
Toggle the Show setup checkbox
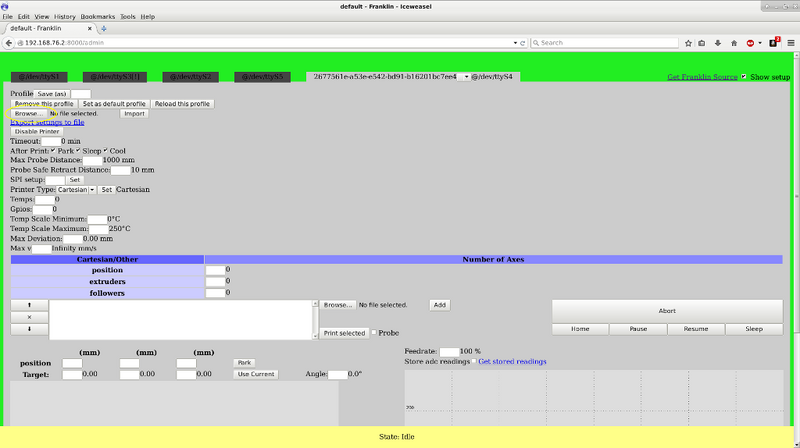(743, 77)
